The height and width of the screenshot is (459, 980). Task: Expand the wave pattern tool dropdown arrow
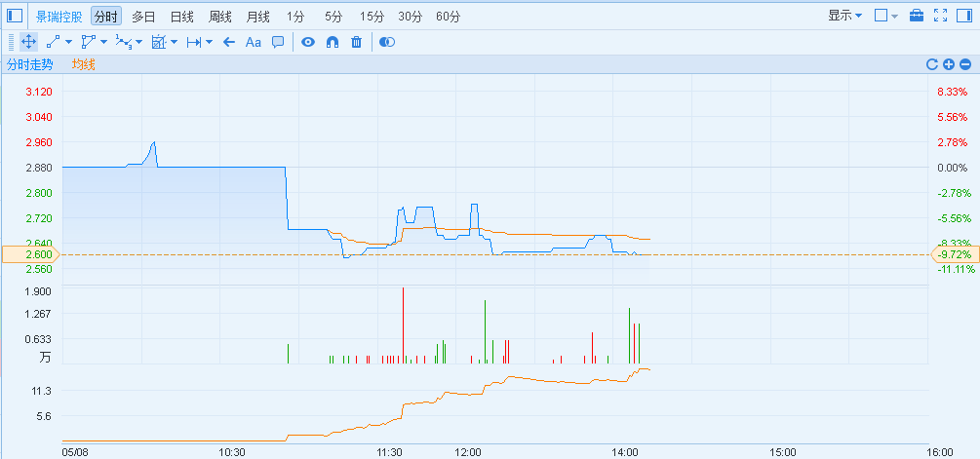point(138,43)
